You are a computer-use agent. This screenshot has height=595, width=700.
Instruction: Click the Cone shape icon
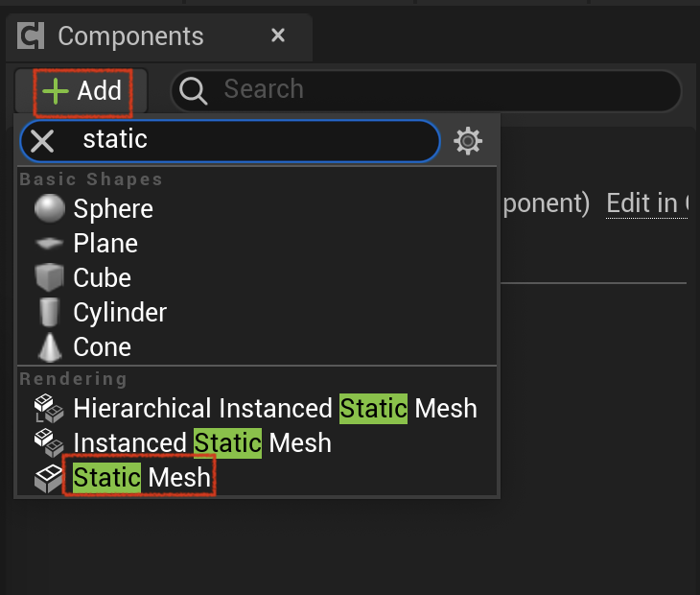click(x=50, y=346)
